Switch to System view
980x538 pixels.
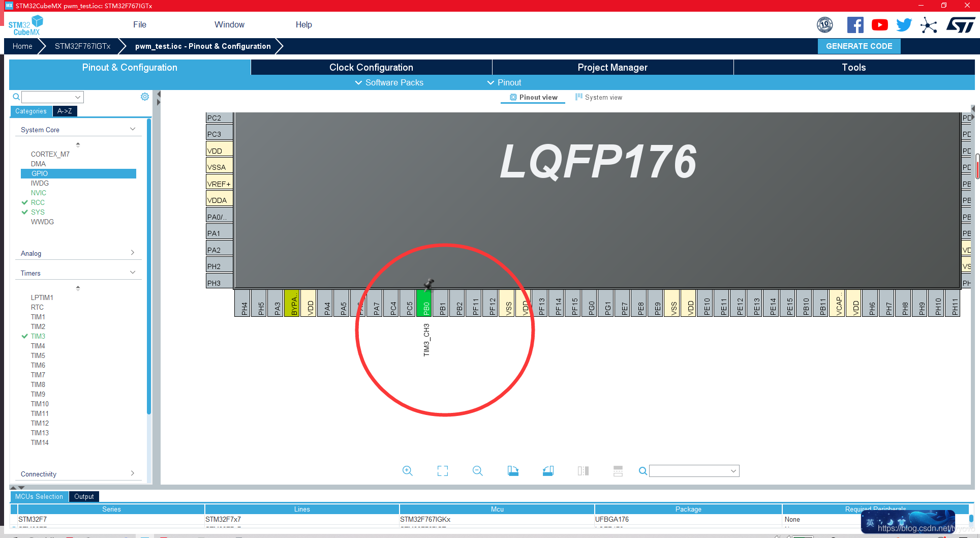pyautogui.click(x=598, y=97)
